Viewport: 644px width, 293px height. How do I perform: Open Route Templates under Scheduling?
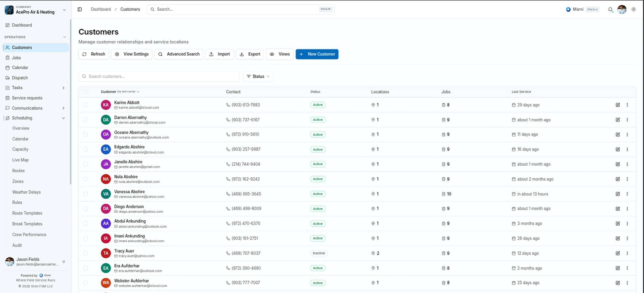point(27,213)
